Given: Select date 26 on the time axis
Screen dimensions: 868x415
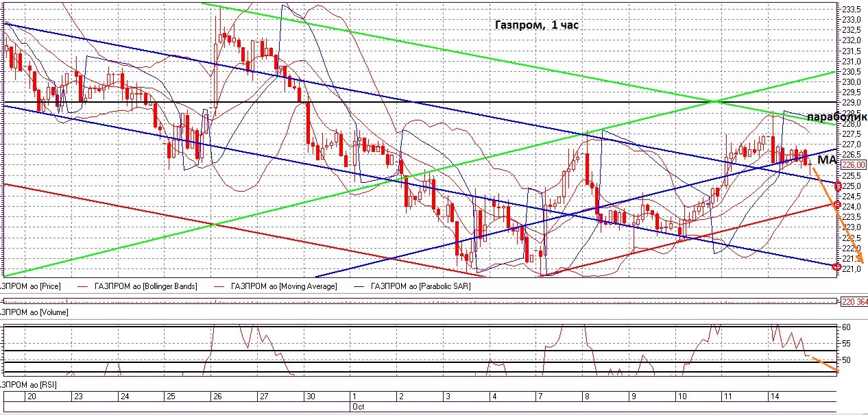Looking at the screenshot, I should click(217, 397).
